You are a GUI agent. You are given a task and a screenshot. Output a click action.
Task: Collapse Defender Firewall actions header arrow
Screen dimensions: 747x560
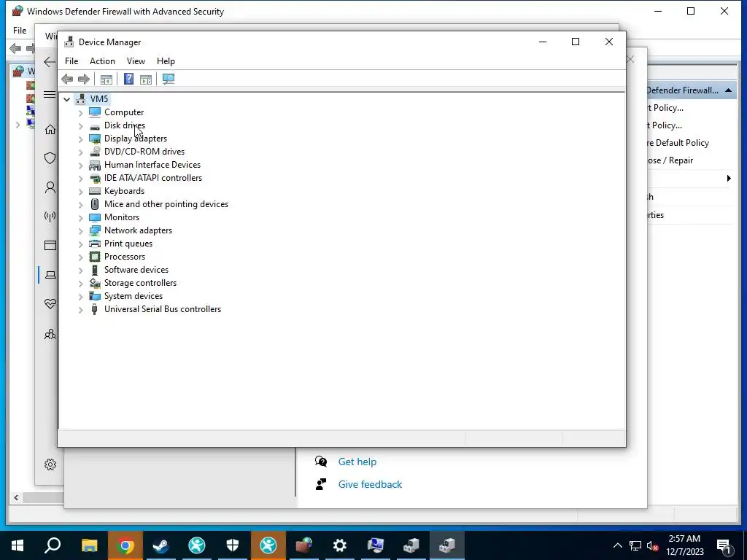pyautogui.click(x=729, y=90)
